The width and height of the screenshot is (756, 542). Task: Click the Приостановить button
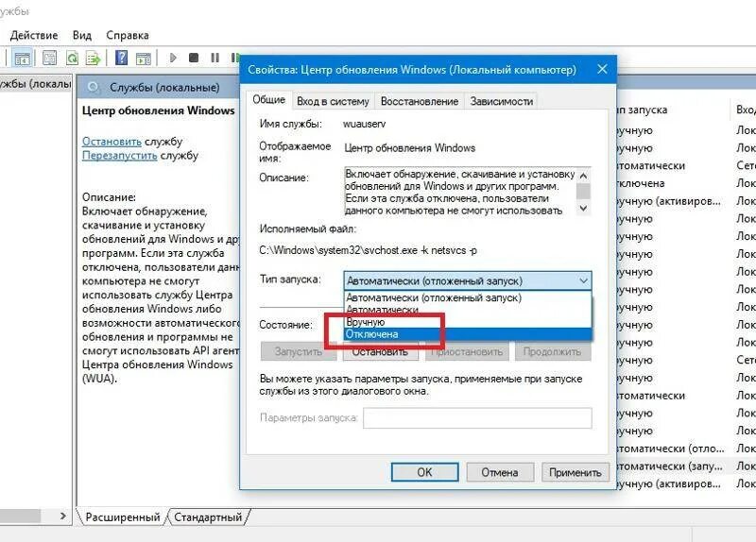[x=467, y=351]
